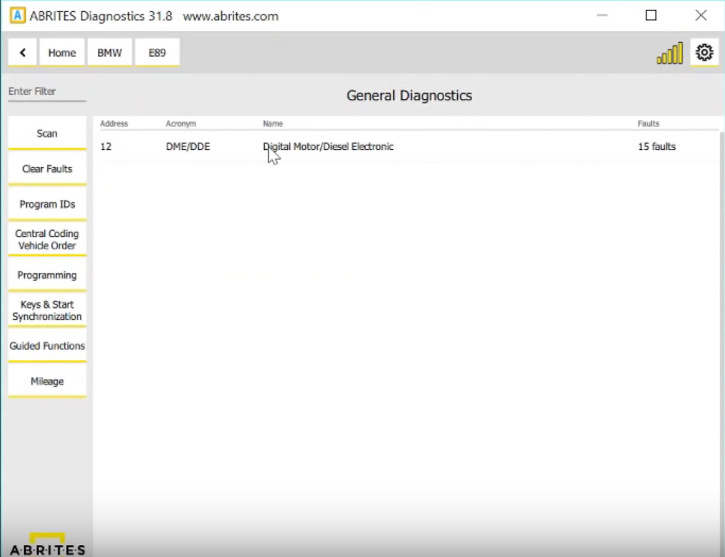
Task: Open Keys & Start Synchronization
Action: [47, 310]
